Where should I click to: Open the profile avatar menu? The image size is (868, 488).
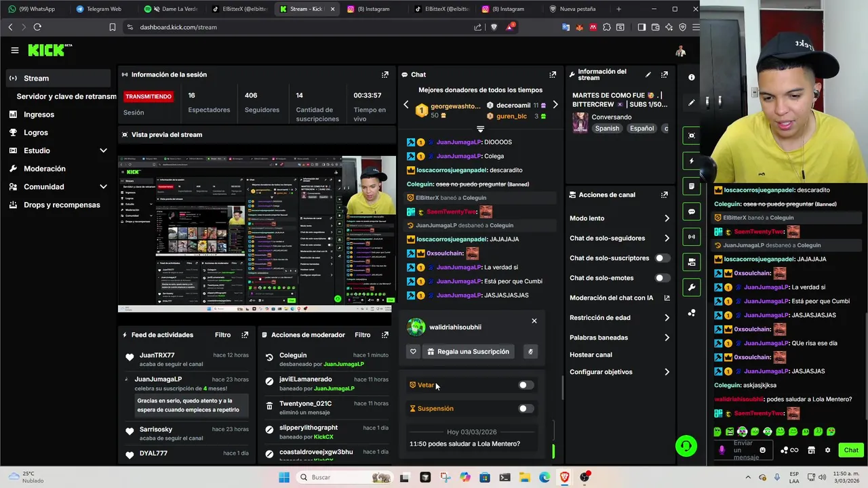pos(680,52)
